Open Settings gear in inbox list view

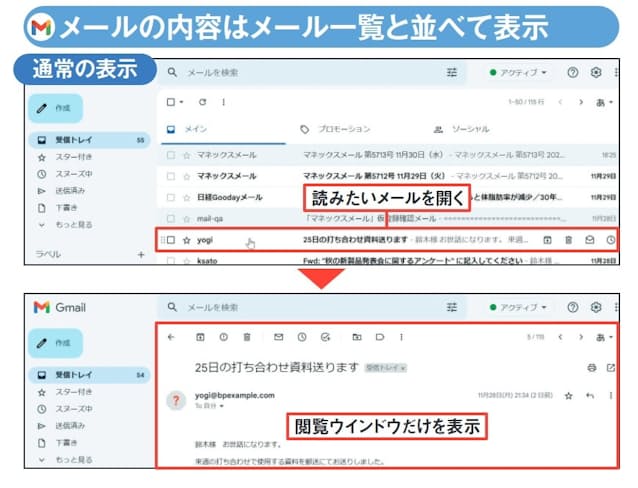coord(596,73)
